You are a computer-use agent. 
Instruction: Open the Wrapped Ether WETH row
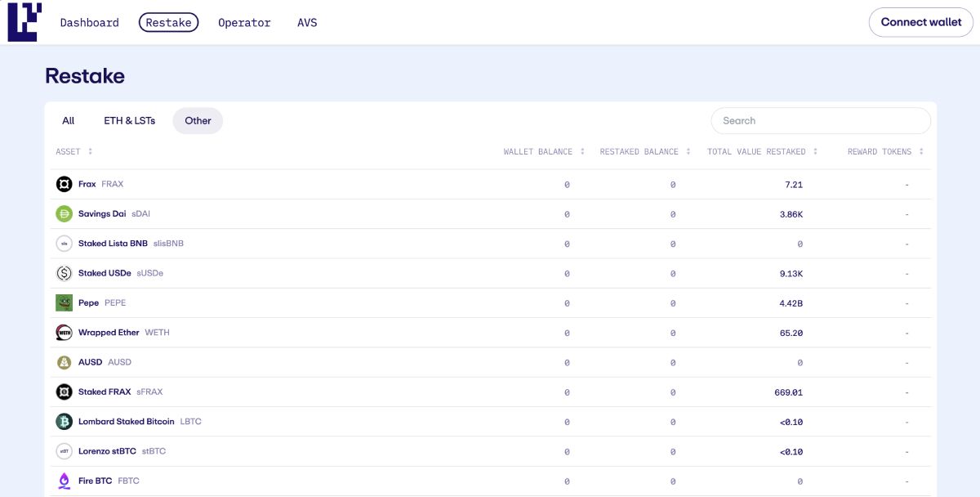pos(491,333)
